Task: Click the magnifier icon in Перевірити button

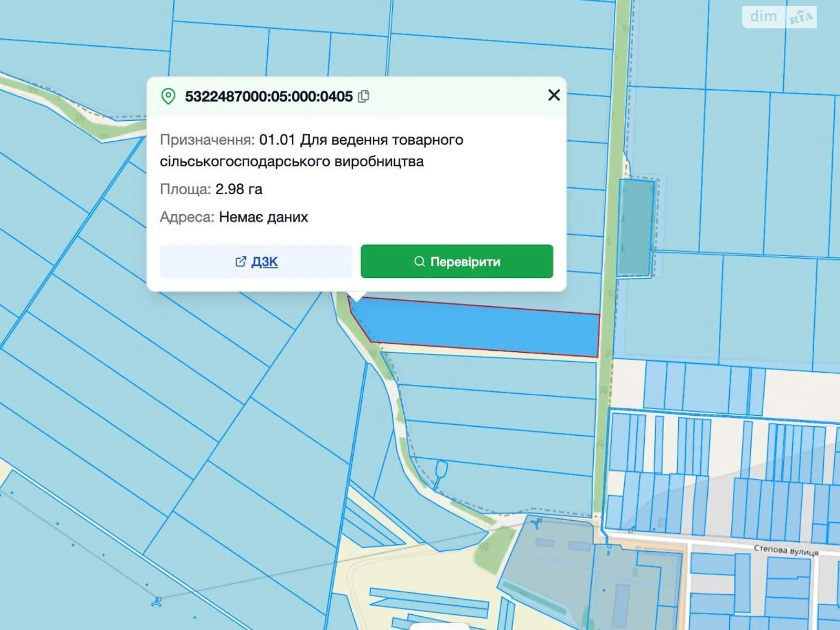Action: tap(418, 261)
